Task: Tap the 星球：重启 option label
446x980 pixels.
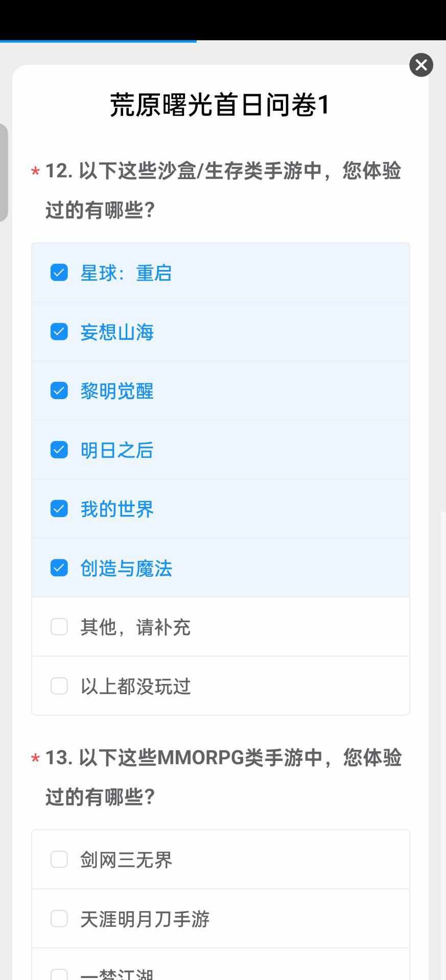Action: [126, 273]
